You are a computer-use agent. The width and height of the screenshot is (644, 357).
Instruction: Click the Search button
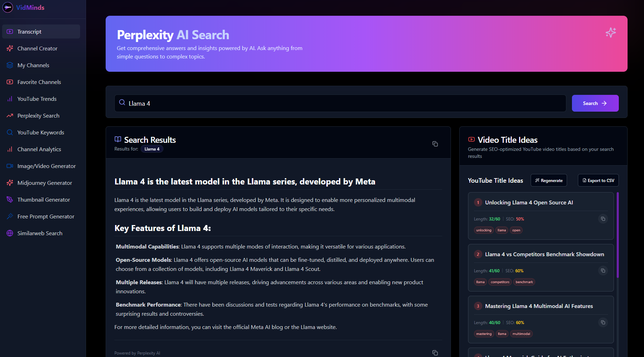tap(595, 103)
